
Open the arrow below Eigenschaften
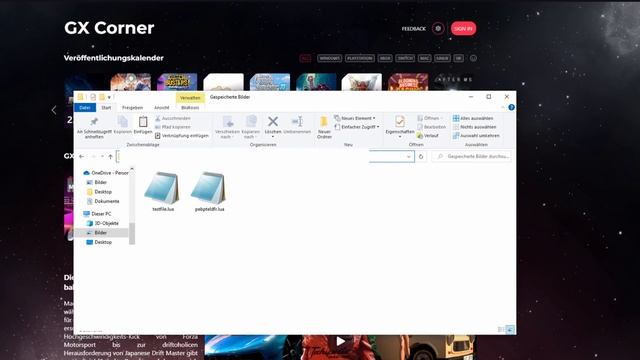tap(400, 136)
